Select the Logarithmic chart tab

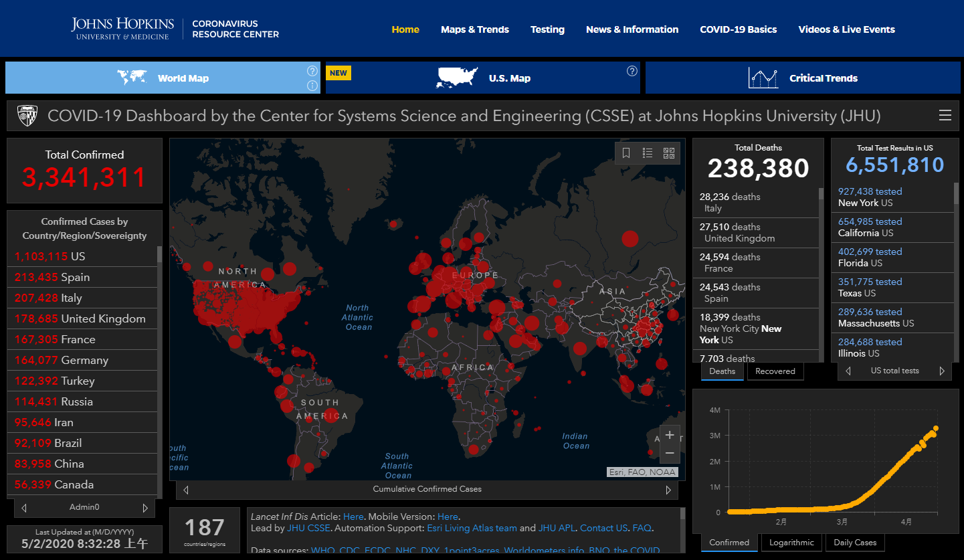coord(791,543)
